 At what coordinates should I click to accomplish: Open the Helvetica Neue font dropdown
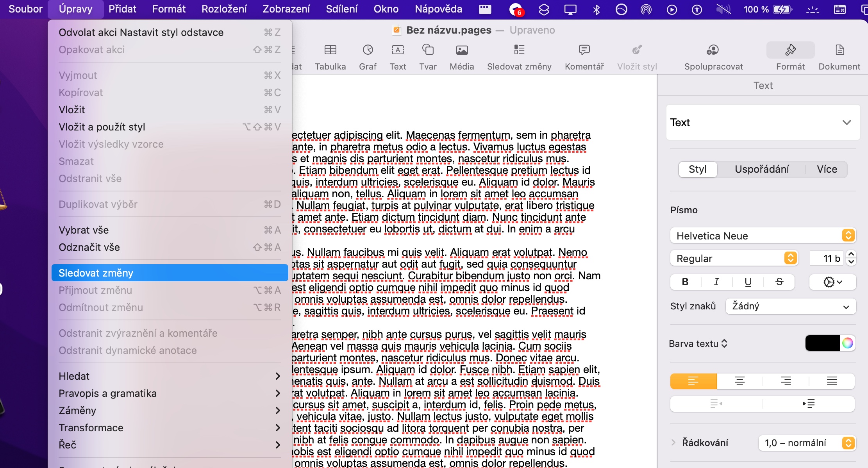coord(763,236)
